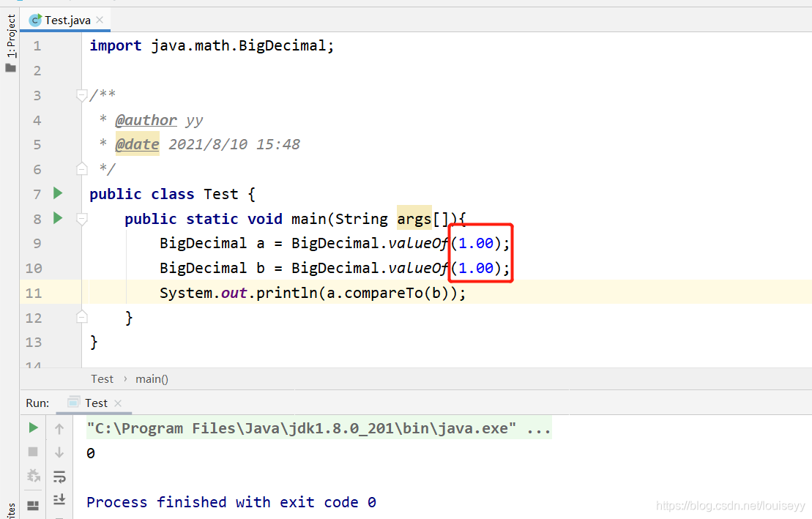Close the Test run tab
The image size is (812, 519).
pos(118,403)
